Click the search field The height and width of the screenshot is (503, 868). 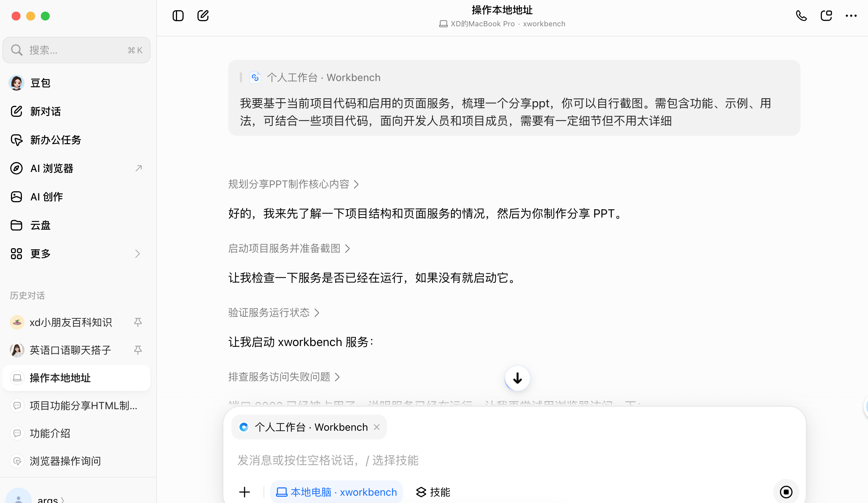[76, 50]
